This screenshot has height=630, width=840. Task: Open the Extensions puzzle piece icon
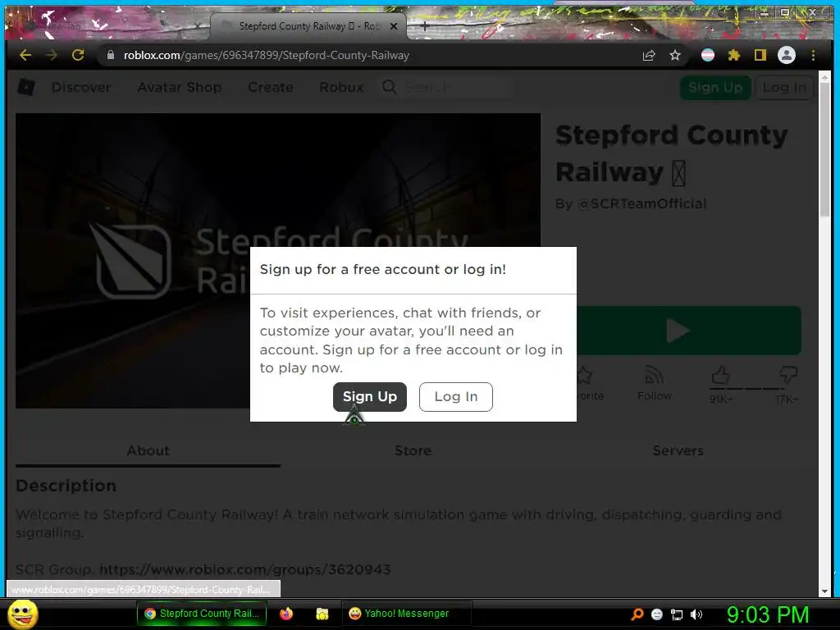[x=734, y=55]
